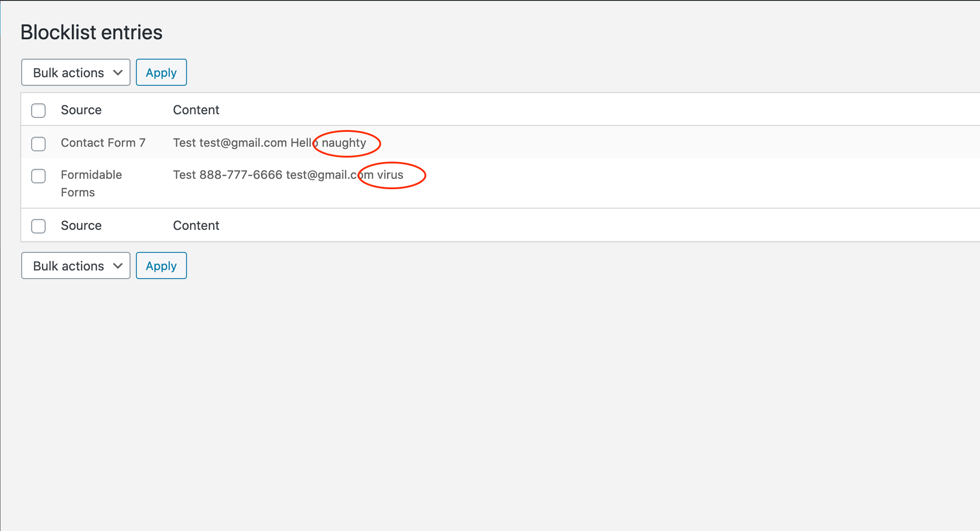Image resolution: width=980 pixels, height=531 pixels.
Task: Click the Blocklist entries page heading
Action: coord(91,32)
